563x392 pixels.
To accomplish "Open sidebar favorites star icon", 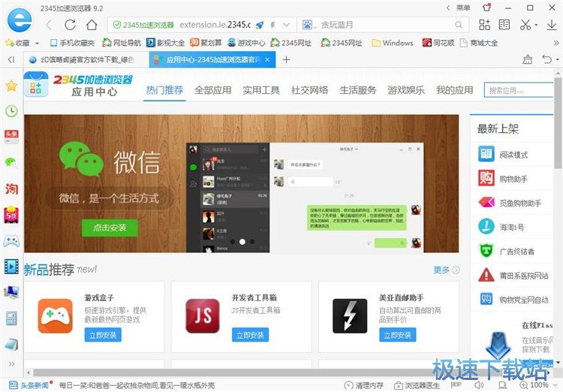I will 11,86.
